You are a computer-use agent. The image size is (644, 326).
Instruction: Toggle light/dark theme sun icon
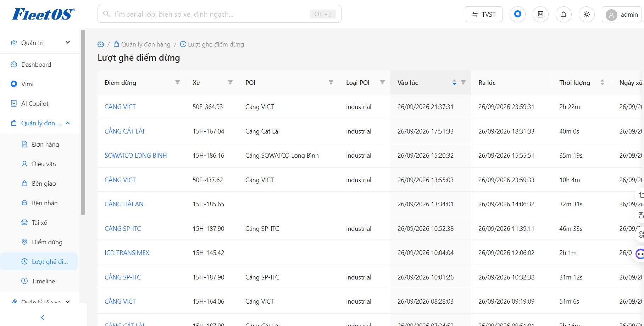click(587, 15)
